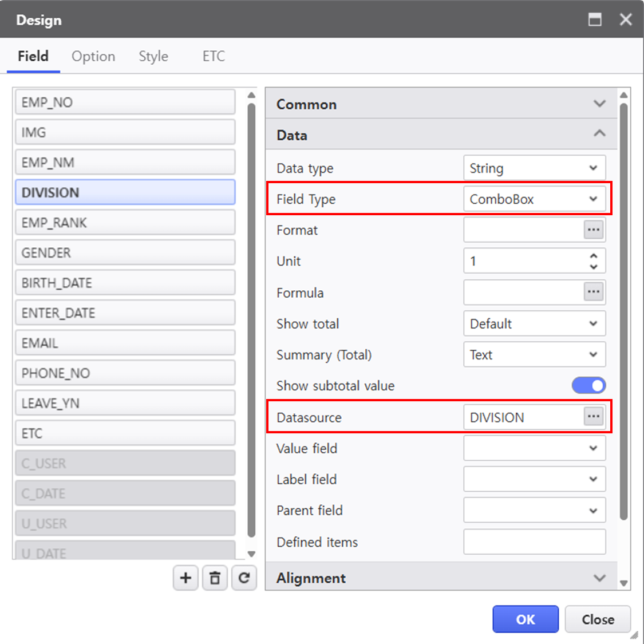This screenshot has width=644, height=644.
Task: Open Data type dropdown
Action: (x=534, y=168)
